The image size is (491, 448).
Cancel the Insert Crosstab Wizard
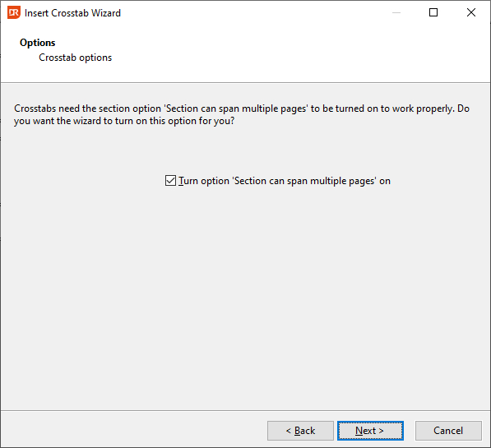448,431
